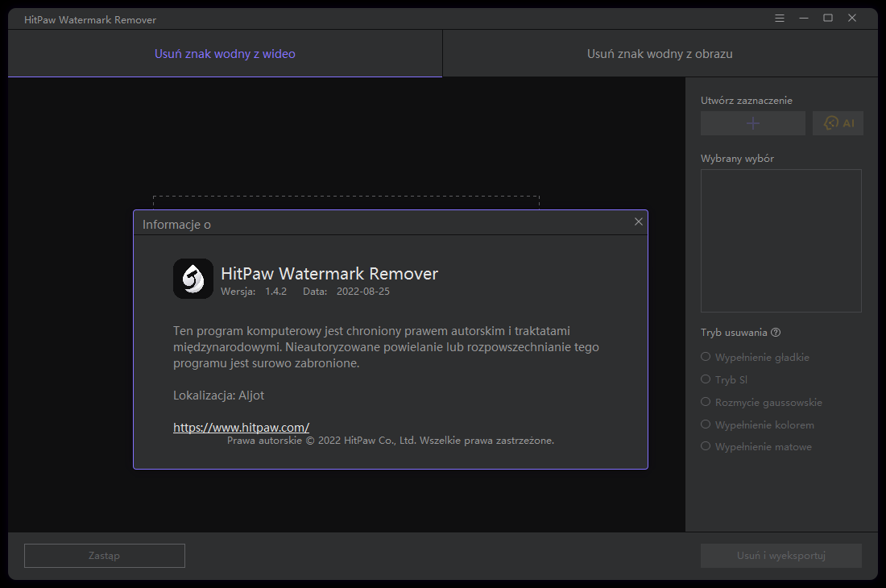The image size is (886, 588).
Task: Click the Prawa autorskie copyright line
Action: (x=391, y=441)
